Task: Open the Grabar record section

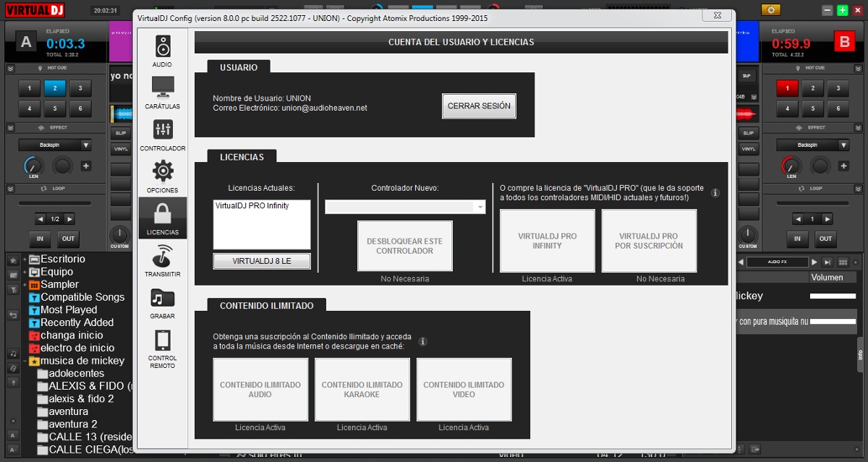Action: pos(163,302)
